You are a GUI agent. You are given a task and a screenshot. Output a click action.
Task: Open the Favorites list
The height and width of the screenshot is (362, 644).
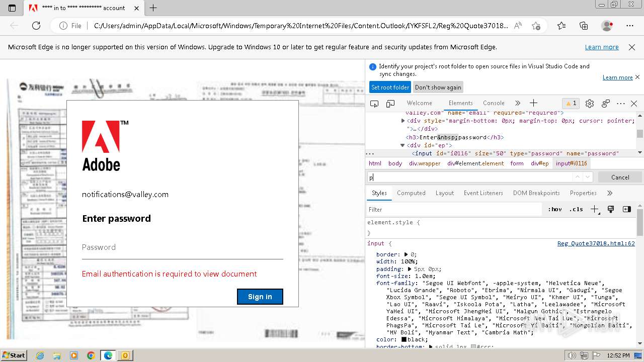coord(561,26)
